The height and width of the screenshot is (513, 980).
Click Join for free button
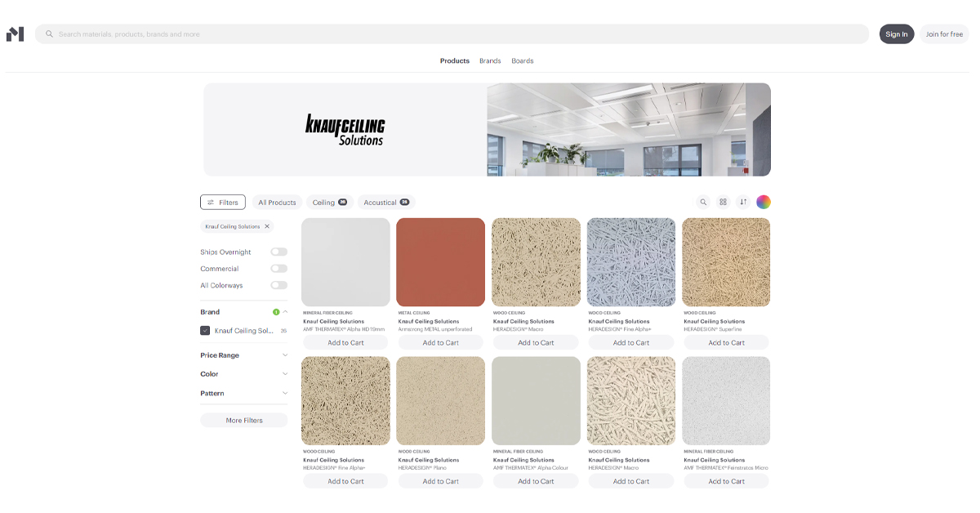point(945,34)
